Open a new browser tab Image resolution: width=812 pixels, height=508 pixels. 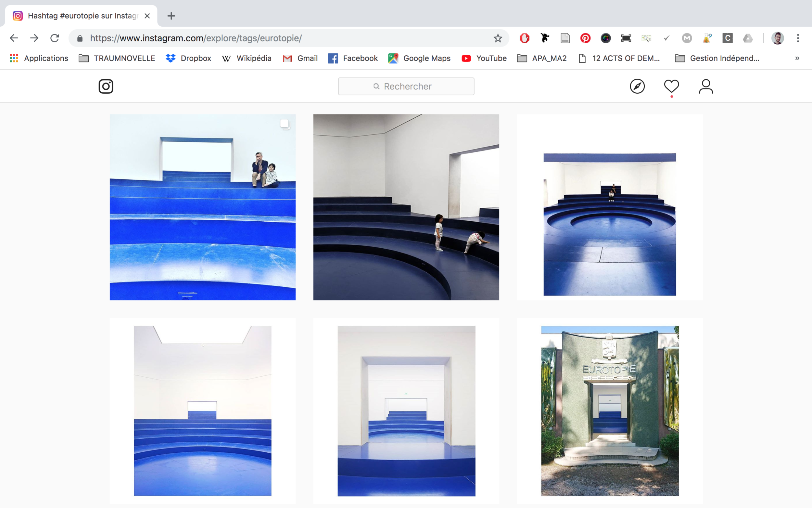pos(171,16)
